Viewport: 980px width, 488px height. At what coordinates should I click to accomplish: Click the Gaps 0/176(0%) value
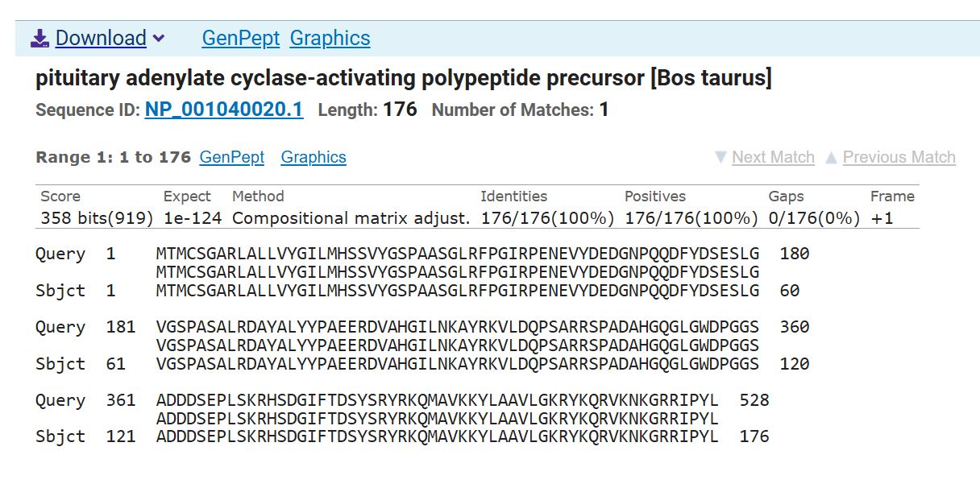[x=814, y=218]
